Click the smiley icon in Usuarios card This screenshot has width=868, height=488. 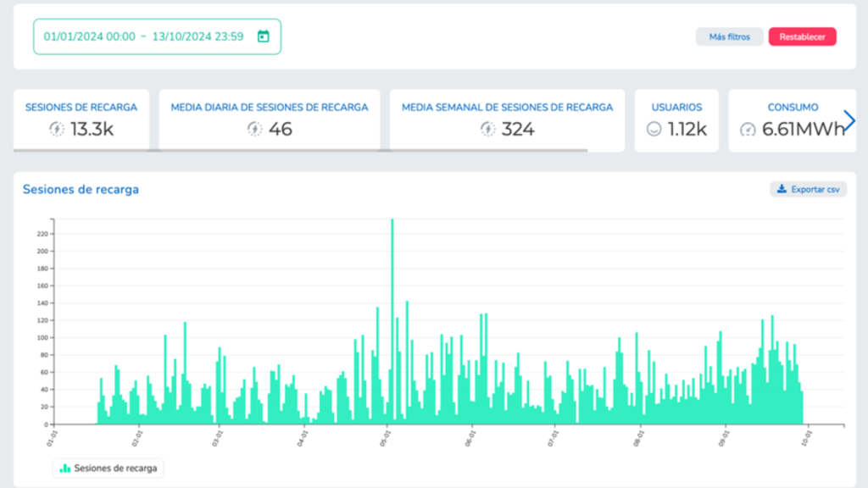pyautogui.click(x=654, y=129)
